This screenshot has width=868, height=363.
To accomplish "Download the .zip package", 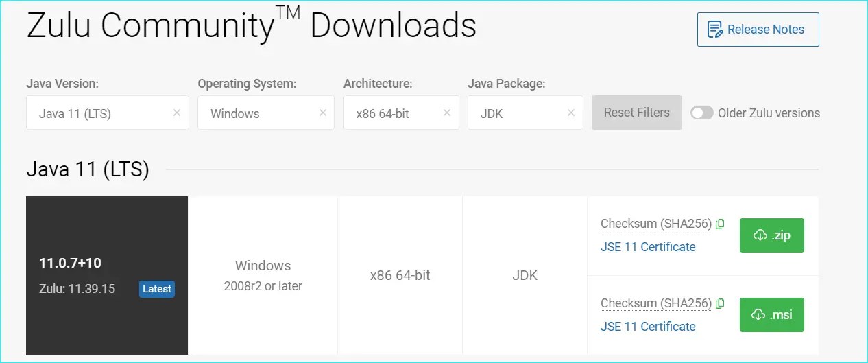I will 772,235.
